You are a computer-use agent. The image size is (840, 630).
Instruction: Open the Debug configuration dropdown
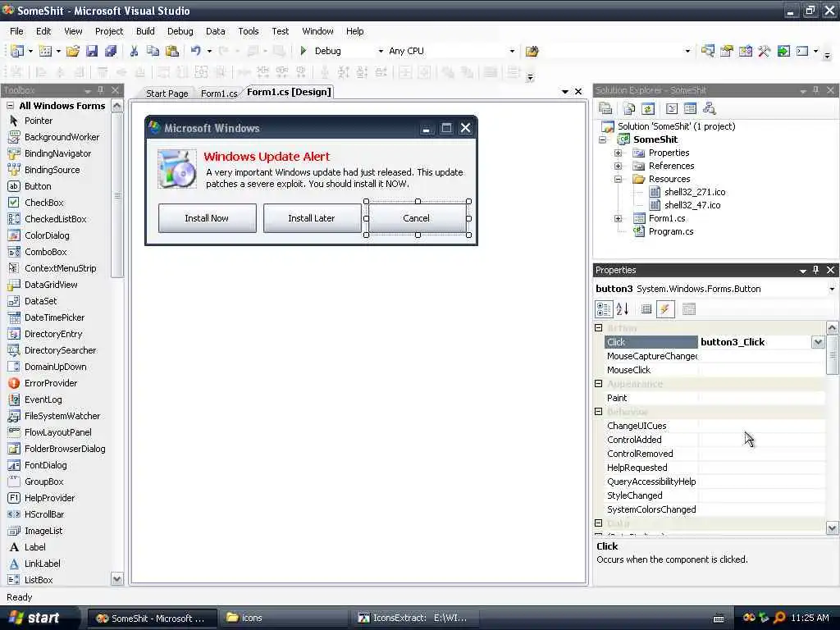(x=381, y=52)
